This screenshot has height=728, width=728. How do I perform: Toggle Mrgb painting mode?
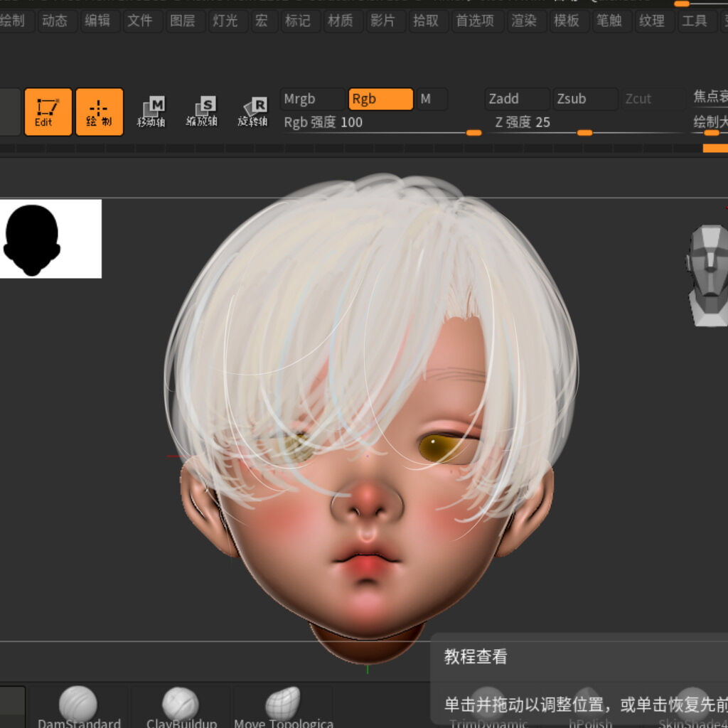(x=313, y=99)
